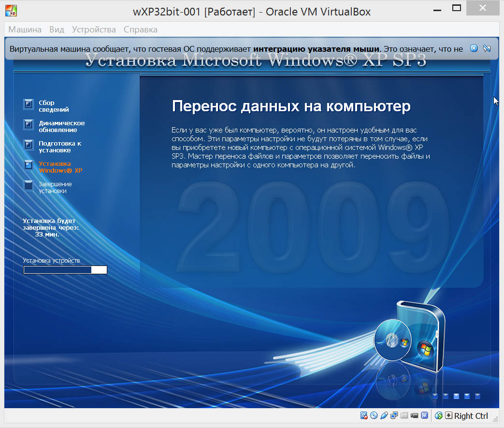Click the bright active slide indicator square
The width and height of the screenshot is (504, 428).
click(x=456, y=396)
